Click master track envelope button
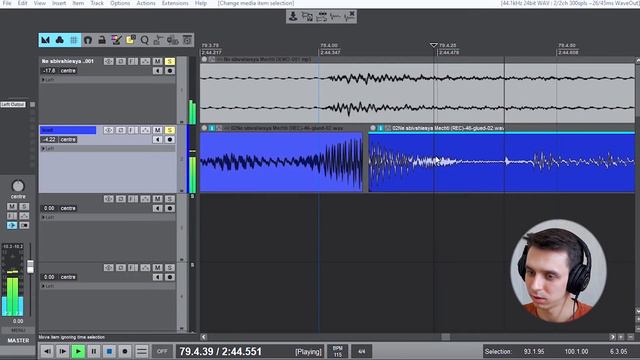Screen dimensions: 640x360 coord(24,216)
